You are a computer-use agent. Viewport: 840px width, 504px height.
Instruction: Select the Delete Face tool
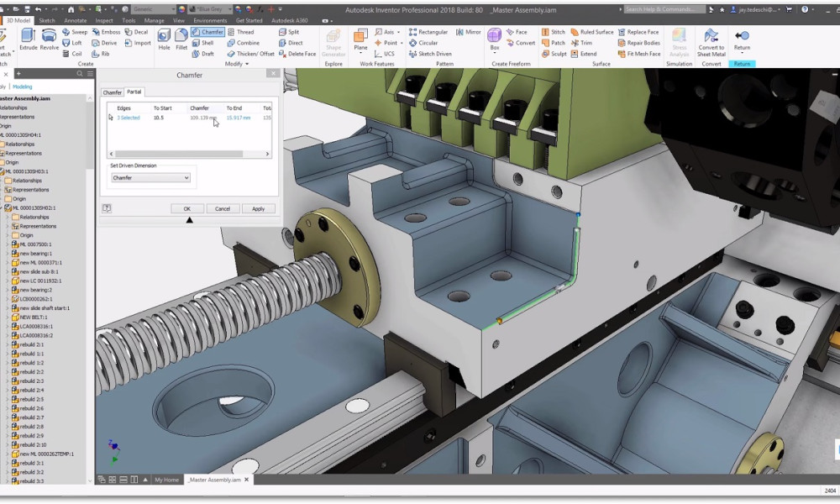tap(297, 54)
